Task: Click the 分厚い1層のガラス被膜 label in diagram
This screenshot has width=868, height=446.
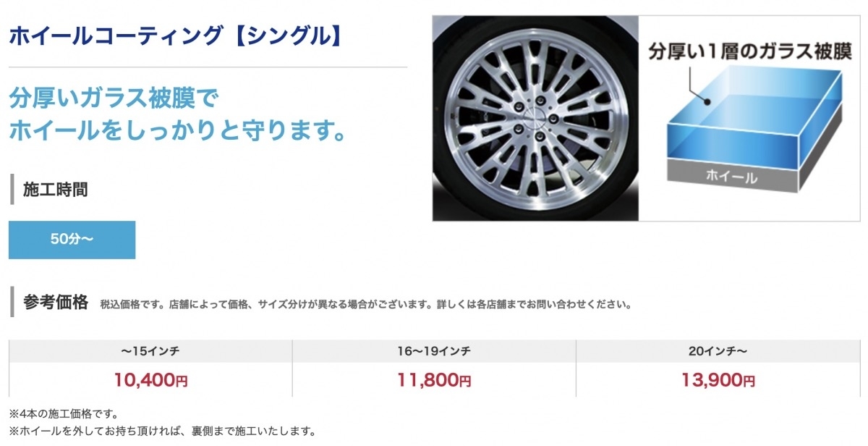Action: (749, 53)
